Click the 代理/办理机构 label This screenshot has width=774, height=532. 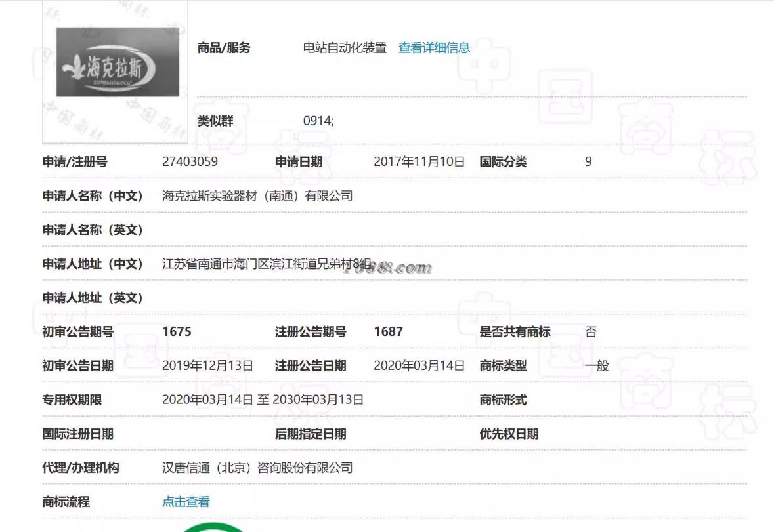[x=81, y=468]
